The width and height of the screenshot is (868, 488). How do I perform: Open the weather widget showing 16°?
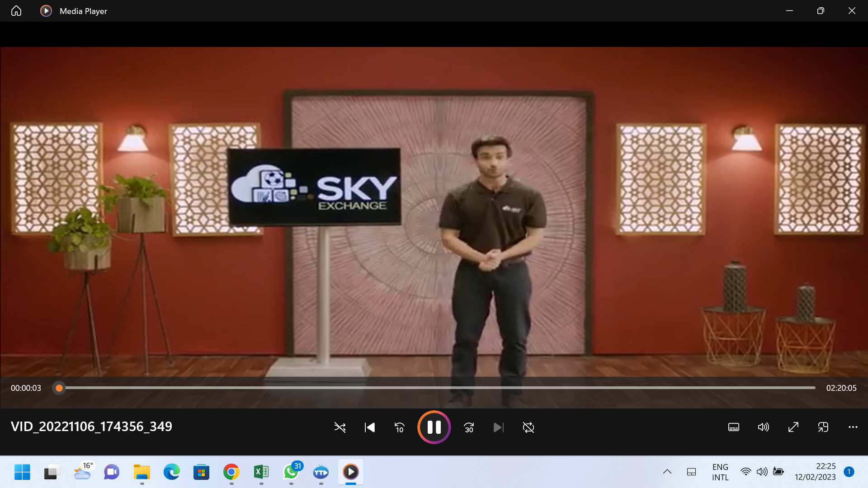(83, 471)
